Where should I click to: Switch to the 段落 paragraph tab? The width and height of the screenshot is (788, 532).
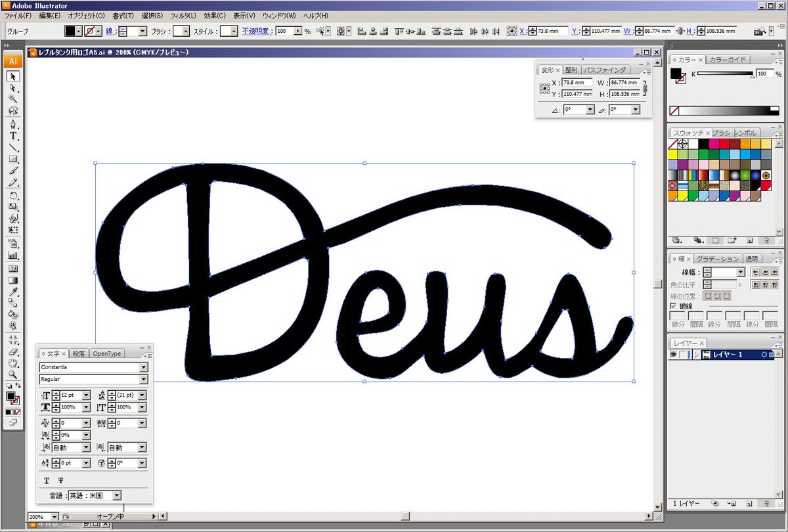pyautogui.click(x=79, y=353)
